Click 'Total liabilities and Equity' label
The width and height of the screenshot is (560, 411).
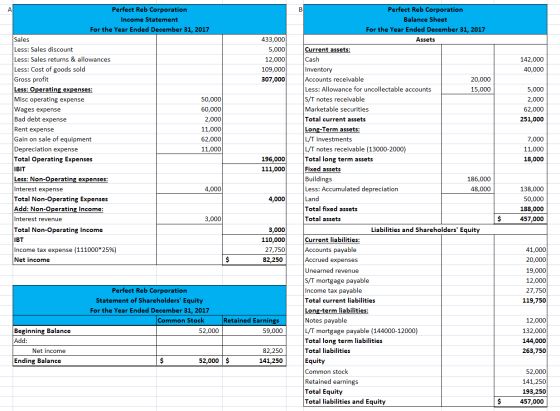(x=345, y=402)
